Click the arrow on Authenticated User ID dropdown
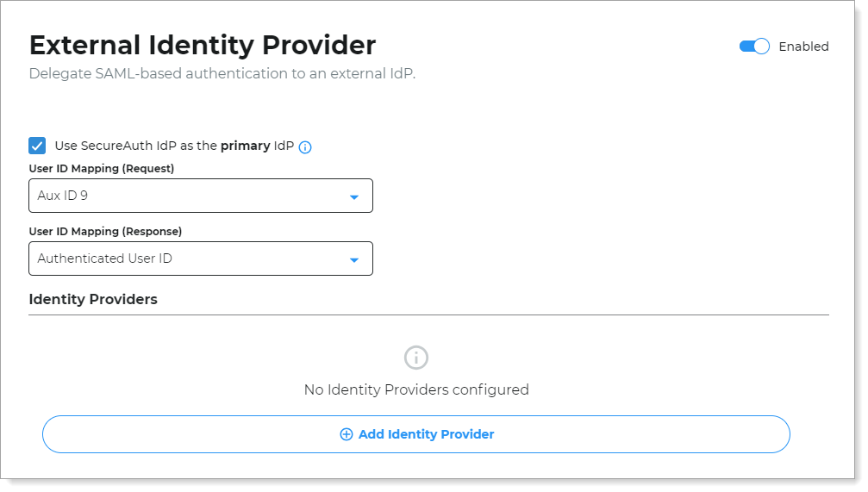This screenshot has width=868, height=492. point(353,259)
